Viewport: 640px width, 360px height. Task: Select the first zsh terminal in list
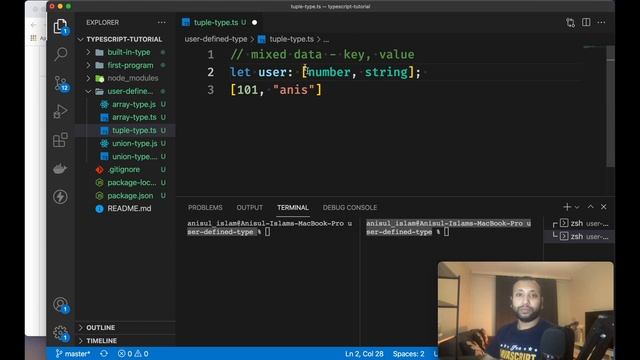pyautogui.click(x=581, y=223)
